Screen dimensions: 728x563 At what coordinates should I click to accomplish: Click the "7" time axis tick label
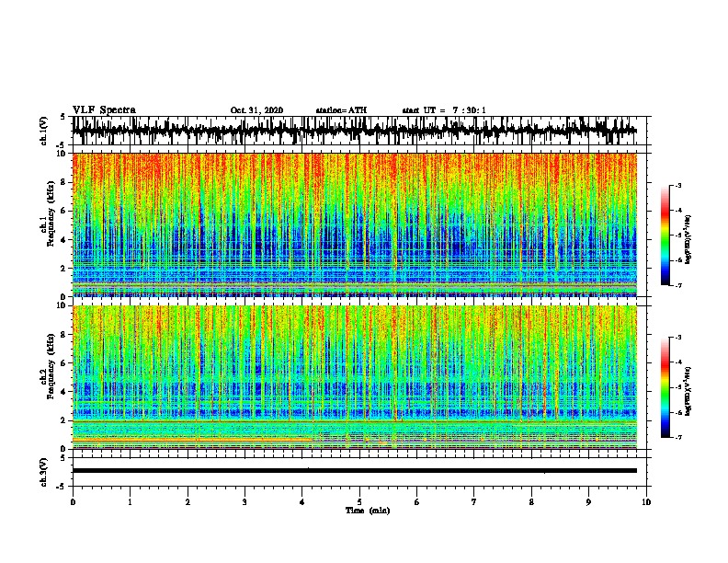pos(474,501)
